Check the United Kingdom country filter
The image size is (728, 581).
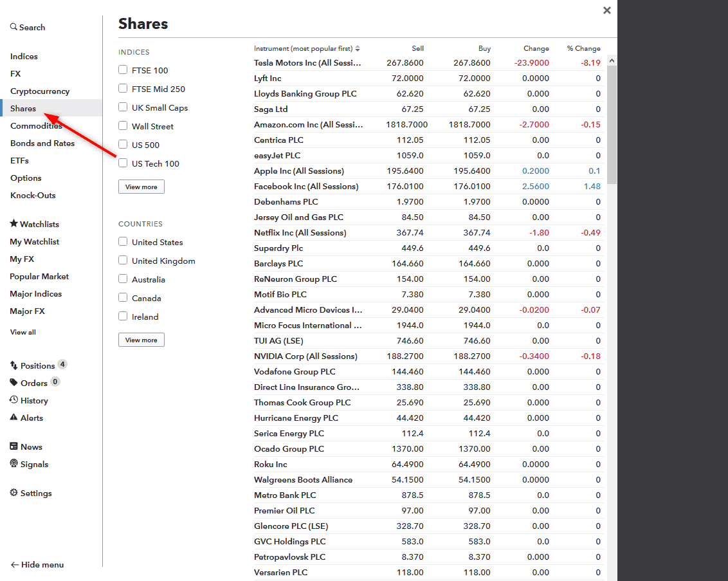pos(123,261)
